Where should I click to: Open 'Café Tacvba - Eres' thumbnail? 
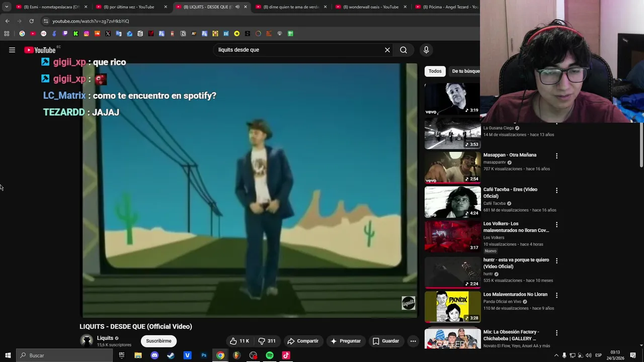coord(452,202)
